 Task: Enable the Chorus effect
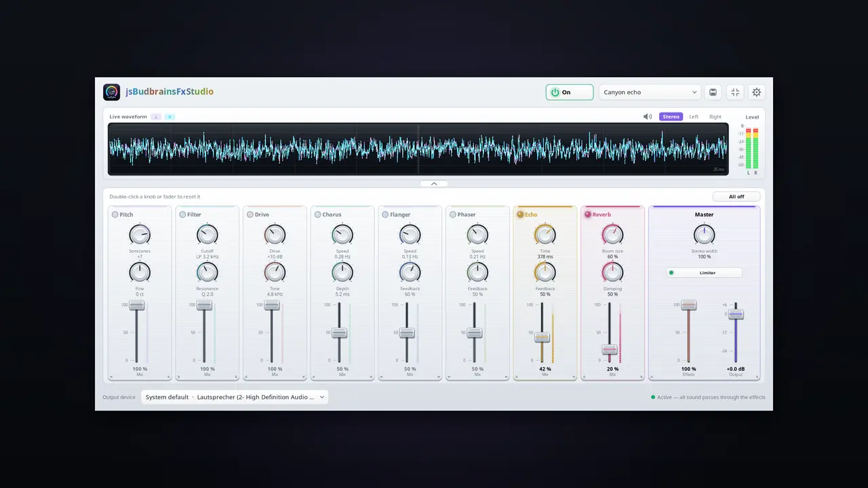tap(318, 215)
